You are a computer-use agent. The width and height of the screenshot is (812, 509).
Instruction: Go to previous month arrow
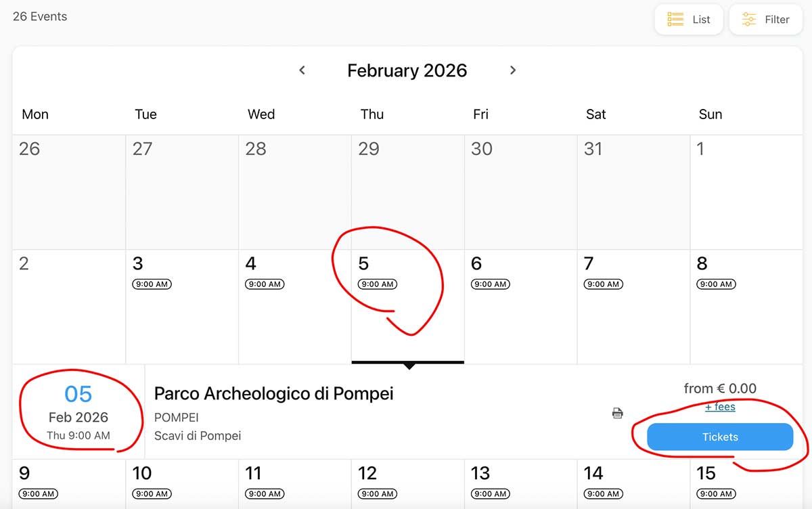302,70
